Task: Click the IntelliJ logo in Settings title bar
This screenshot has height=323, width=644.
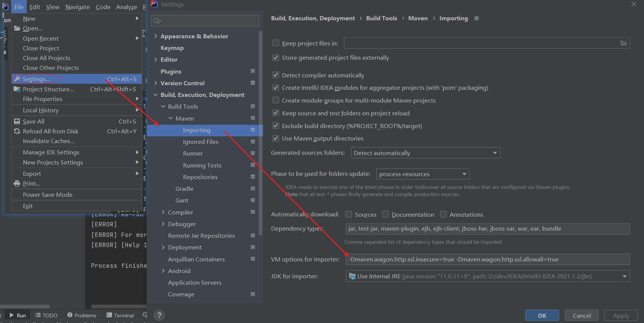Action: tap(154, 4)
